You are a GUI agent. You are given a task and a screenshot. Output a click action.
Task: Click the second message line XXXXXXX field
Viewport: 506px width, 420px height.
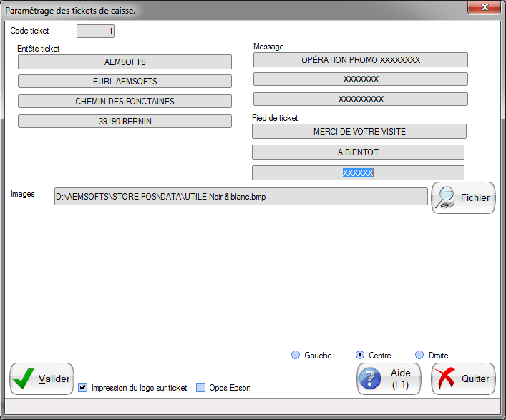pos(360,79)
